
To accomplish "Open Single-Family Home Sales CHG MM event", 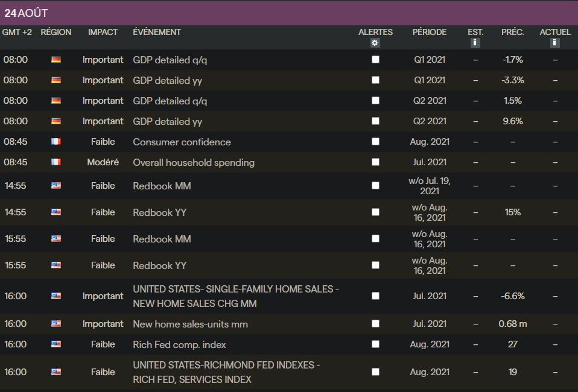I will pos(236,296).
